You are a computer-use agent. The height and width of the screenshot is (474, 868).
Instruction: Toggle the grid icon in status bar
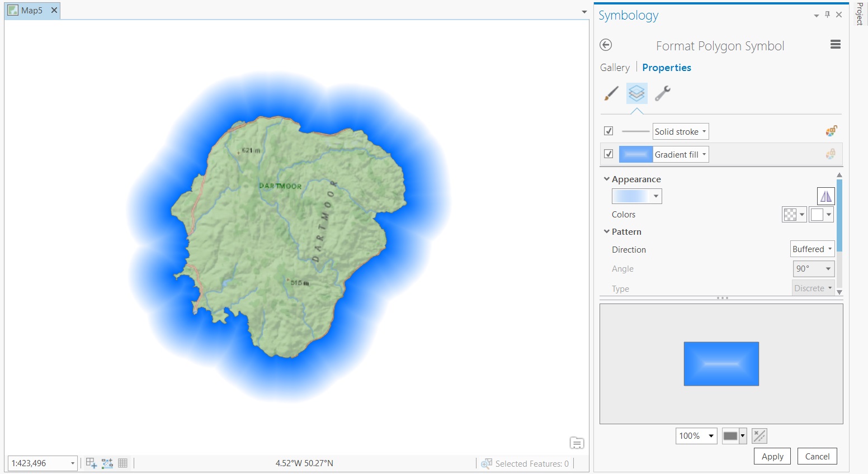(x=123, y=463)
